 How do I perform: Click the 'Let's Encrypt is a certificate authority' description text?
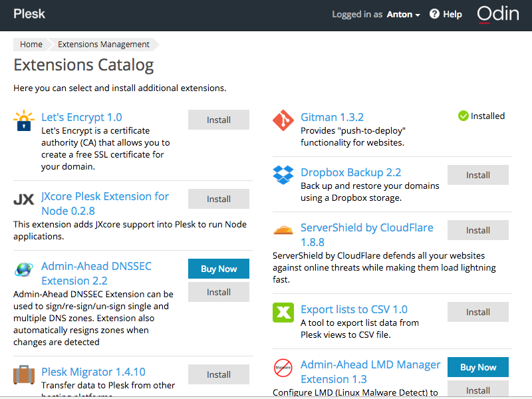(x=106, y=148)
